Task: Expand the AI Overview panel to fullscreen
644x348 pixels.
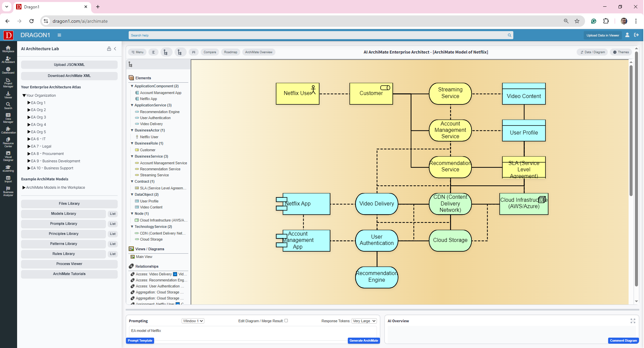Action: [x=633, y=321]
